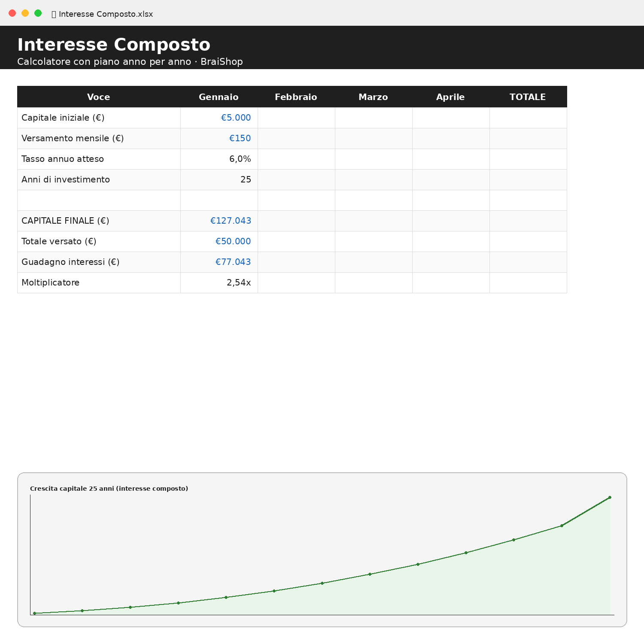Select the Voce column header
644x644 pixels.
pos(99,97)
